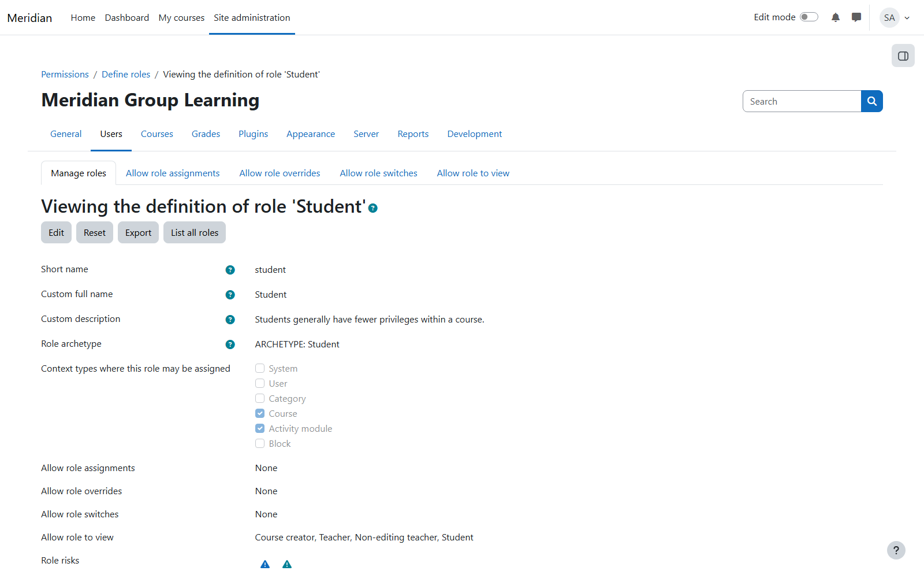This screenshot has height=578, width=924.
Task: Open the Plugins administration tab
Action: pyautogui.click(x=253, y=134)
